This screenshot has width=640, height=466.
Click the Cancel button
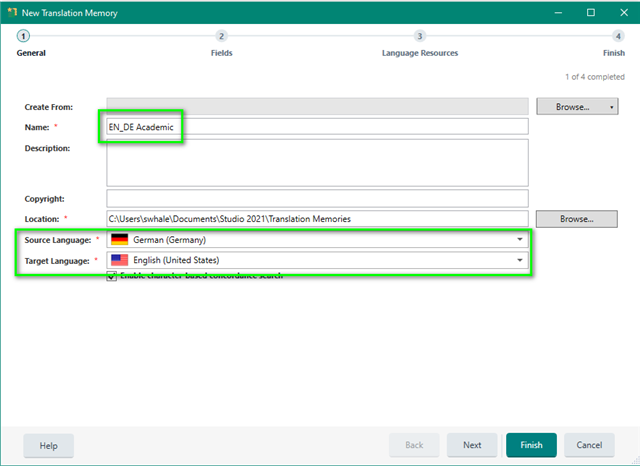point(589,445)
